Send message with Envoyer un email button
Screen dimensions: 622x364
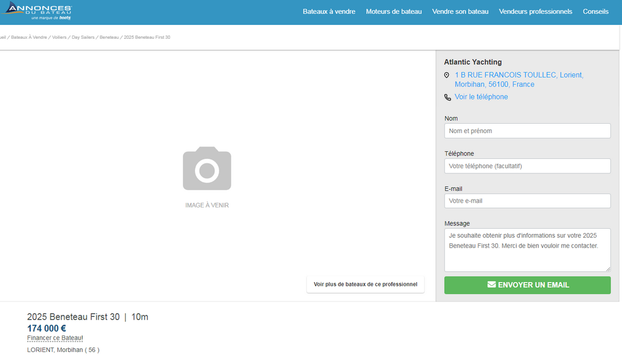(x=527, y=285)
